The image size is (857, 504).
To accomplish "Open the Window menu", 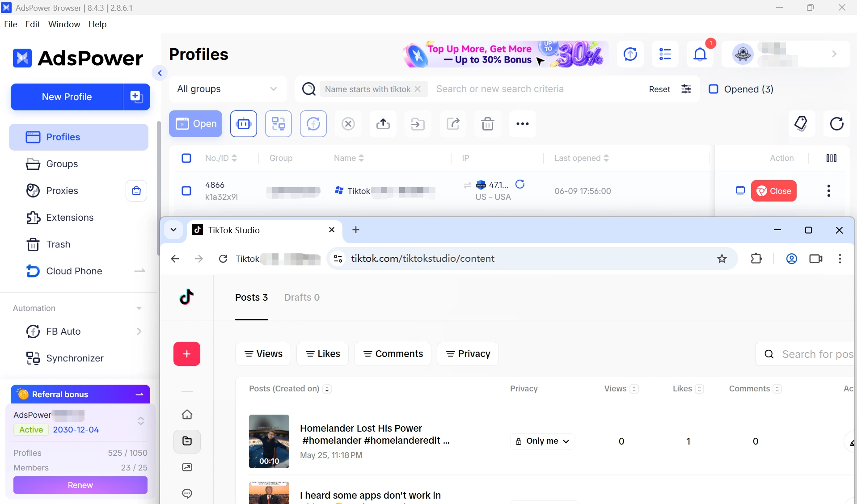I will tap(64, 24).
